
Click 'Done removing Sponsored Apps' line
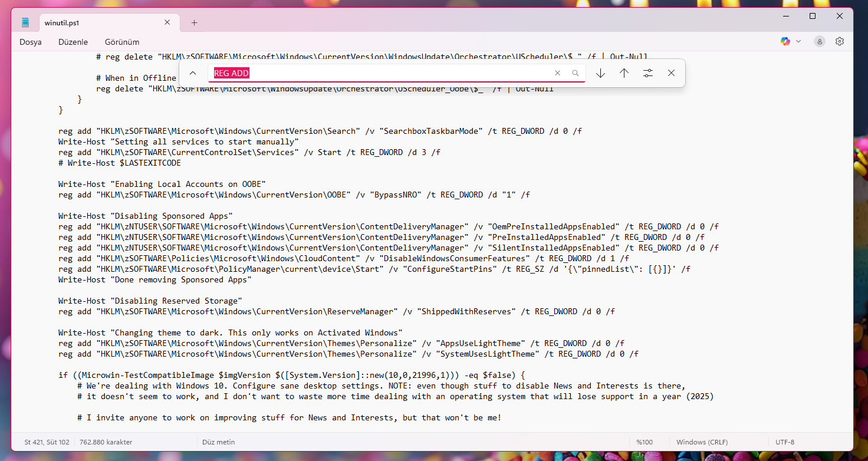point(155,279)
